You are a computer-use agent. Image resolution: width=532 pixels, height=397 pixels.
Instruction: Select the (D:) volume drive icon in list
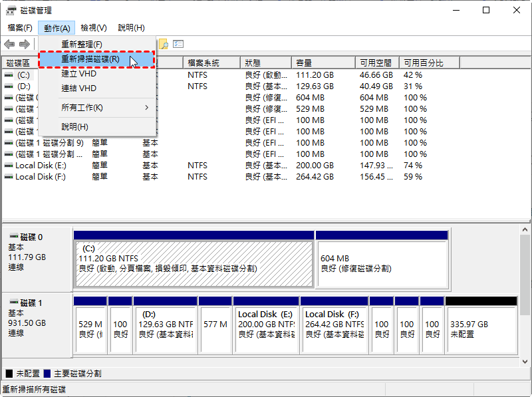pyautogui.click(x=8, y=86)
